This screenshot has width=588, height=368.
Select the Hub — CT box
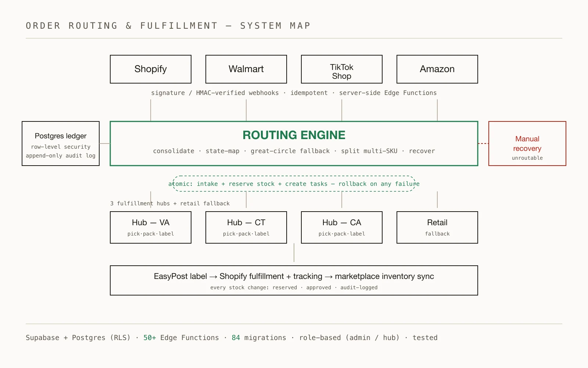(246, 227)
